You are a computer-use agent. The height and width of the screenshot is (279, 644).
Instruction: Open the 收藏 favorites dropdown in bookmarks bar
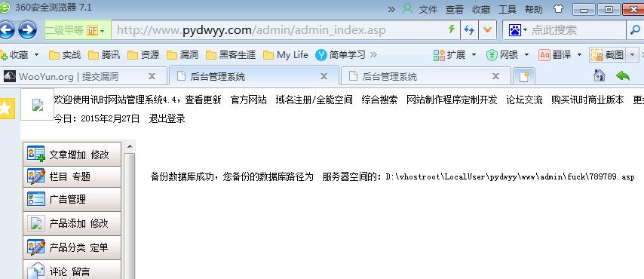pyautogui.click(x=20, y=54)
